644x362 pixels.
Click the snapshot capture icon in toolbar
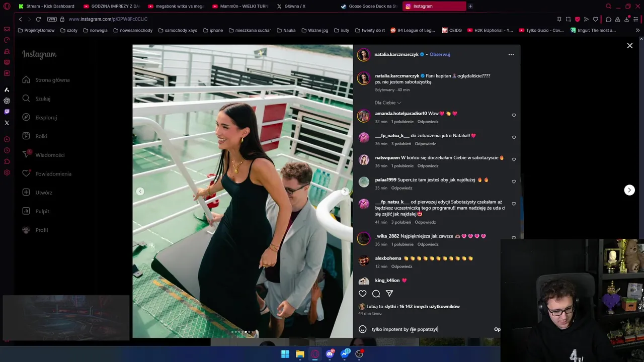coord(568,19)
